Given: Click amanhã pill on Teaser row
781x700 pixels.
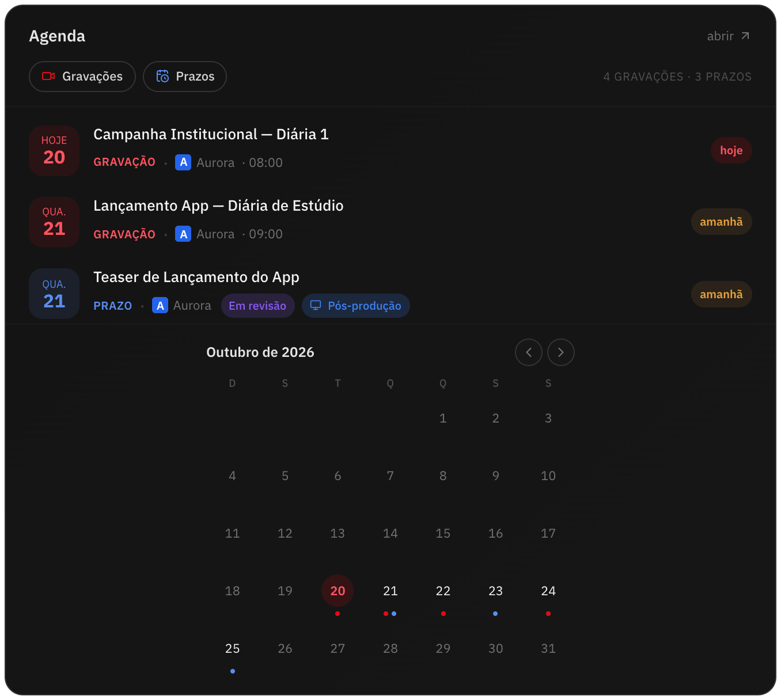Looking at the screenshot, I should click(x=722, y=294).
